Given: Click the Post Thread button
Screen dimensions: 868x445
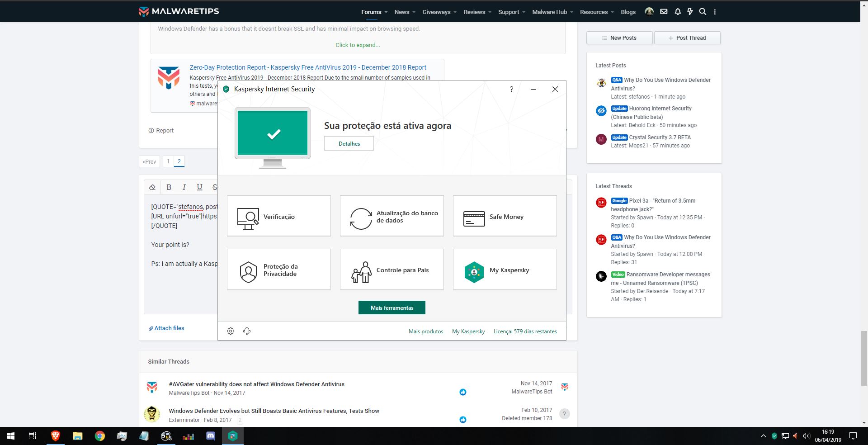Looking at the screenshot, I should [687, 38].
